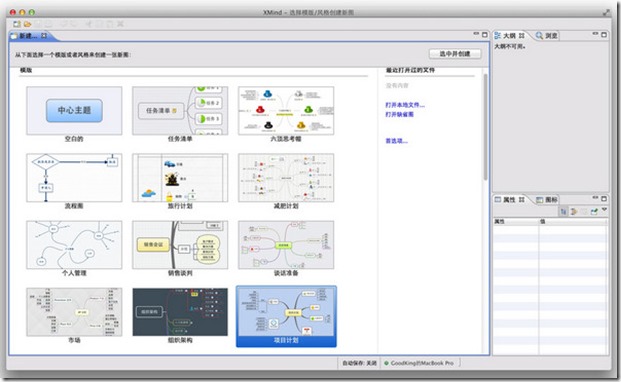Maximize the properties (属性) panel
The width and height of the screenshot is (621, 382).
tap(604, 198)
